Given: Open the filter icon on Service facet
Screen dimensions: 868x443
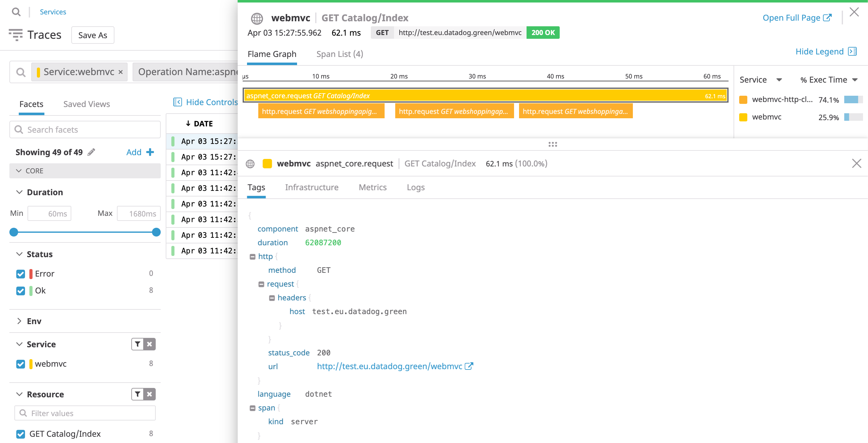Looking at the screenshot, I should click(137, 344).
